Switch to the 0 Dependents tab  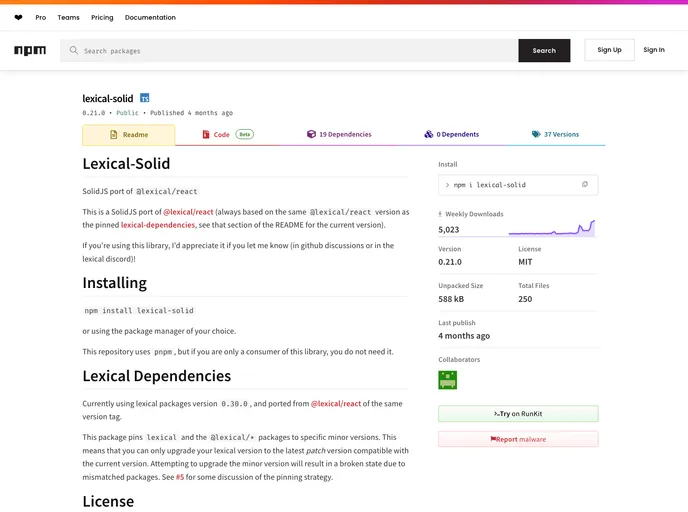[x=452, y=134]
